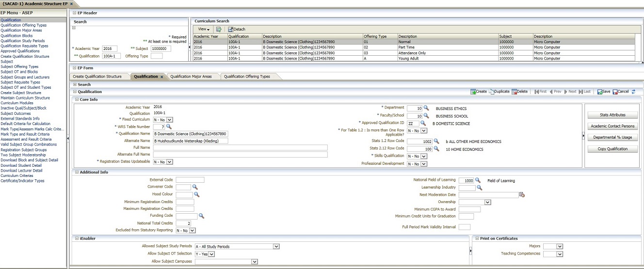
Task: Open the WRS Table Number search icon
Action: pos(169,127)
